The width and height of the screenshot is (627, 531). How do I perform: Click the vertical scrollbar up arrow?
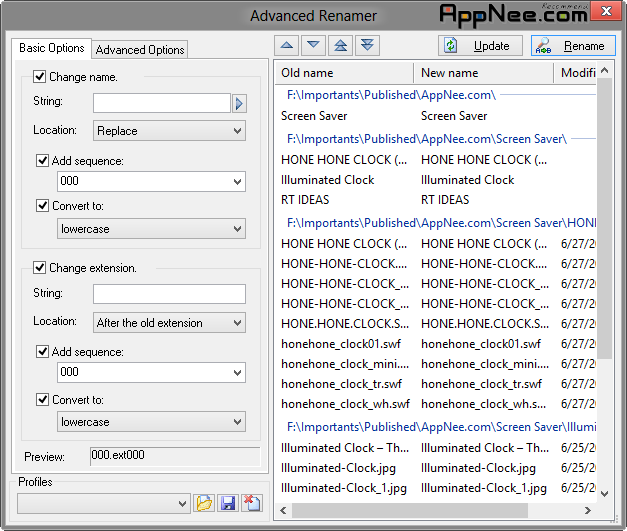pyautogui.click(x=605, y=71)
